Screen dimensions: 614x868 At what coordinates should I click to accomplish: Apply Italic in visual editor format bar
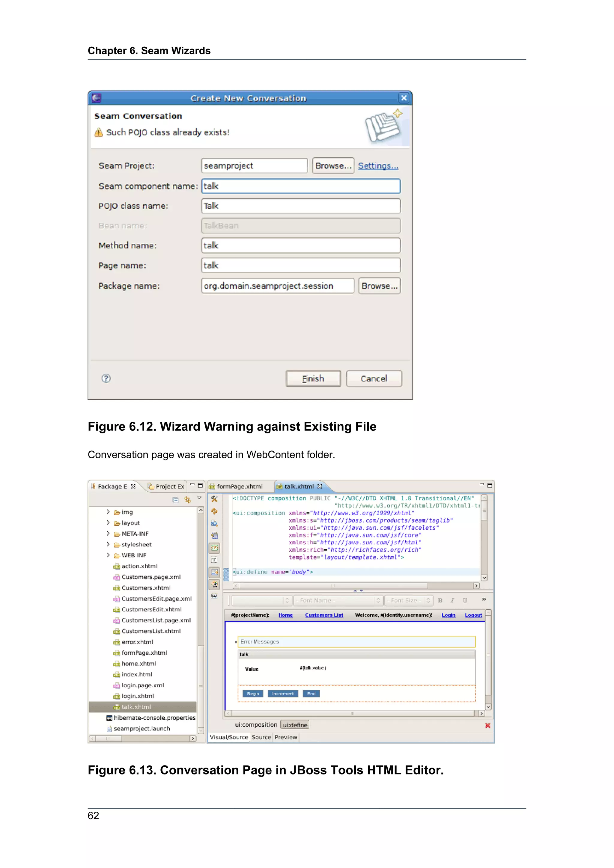[452, 600]
